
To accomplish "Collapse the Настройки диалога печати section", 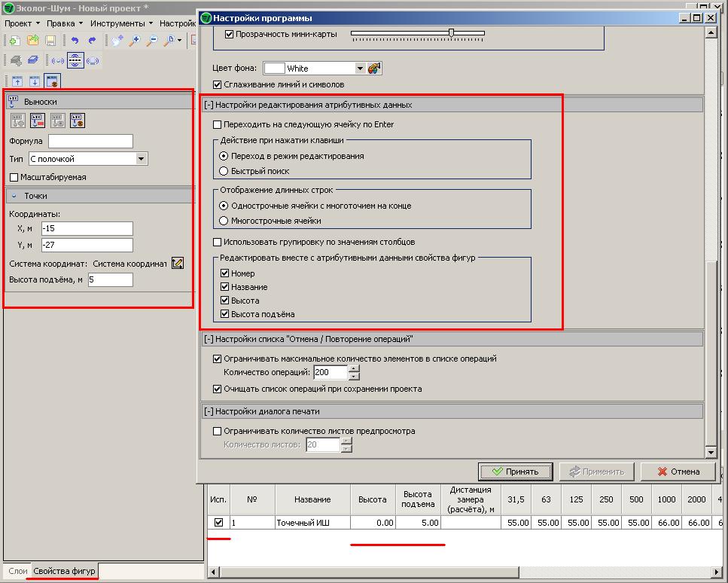I will (x=209, y=412).
